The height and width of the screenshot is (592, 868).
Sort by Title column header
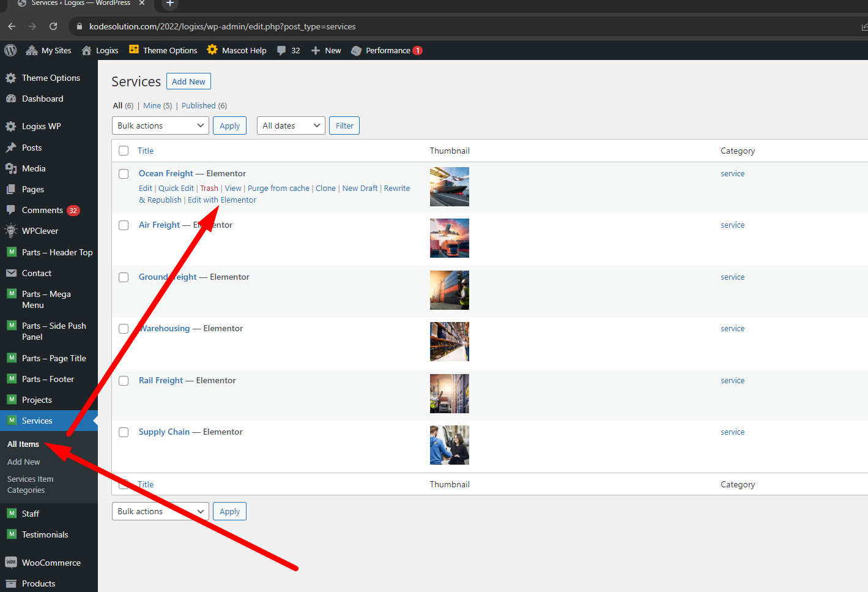pyautogui.click(x=146, y=151)
